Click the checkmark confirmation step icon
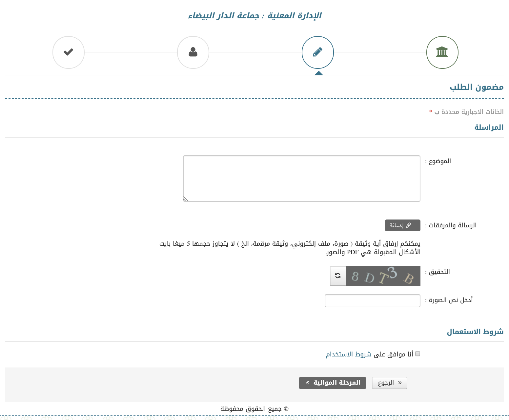Image resolution: width=509 pixels, height=420 pixels. pyautogui.click(x=69, y=52)
